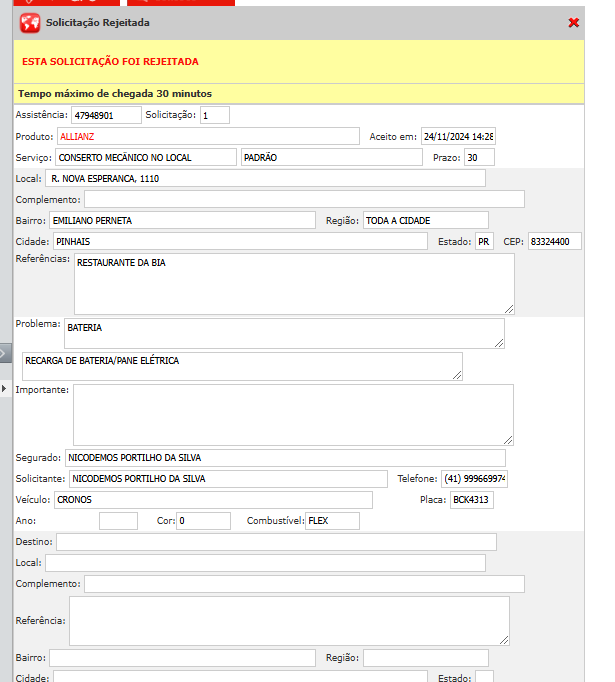Select the Local address field R. NOVA ESPERANCA
This screenshot has height=682, width=615.
point(265,178)
